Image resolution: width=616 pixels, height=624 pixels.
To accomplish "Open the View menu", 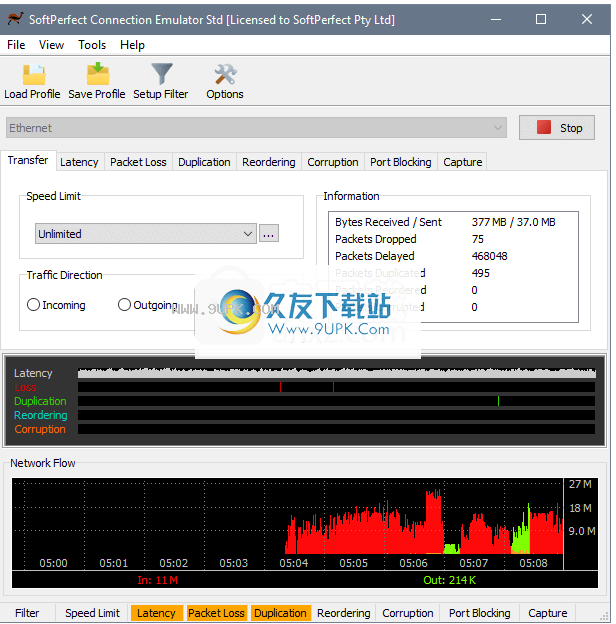I will [51, 45].
